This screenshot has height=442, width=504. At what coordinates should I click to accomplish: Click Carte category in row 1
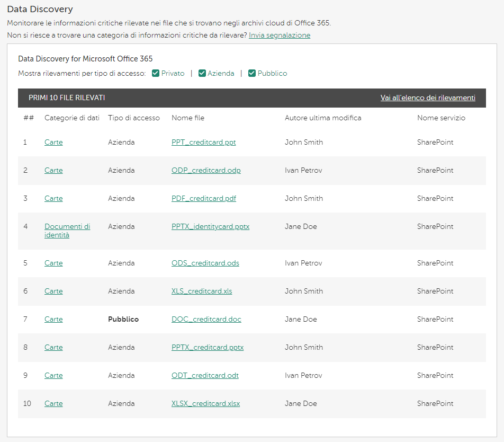(x=53, y=143)
